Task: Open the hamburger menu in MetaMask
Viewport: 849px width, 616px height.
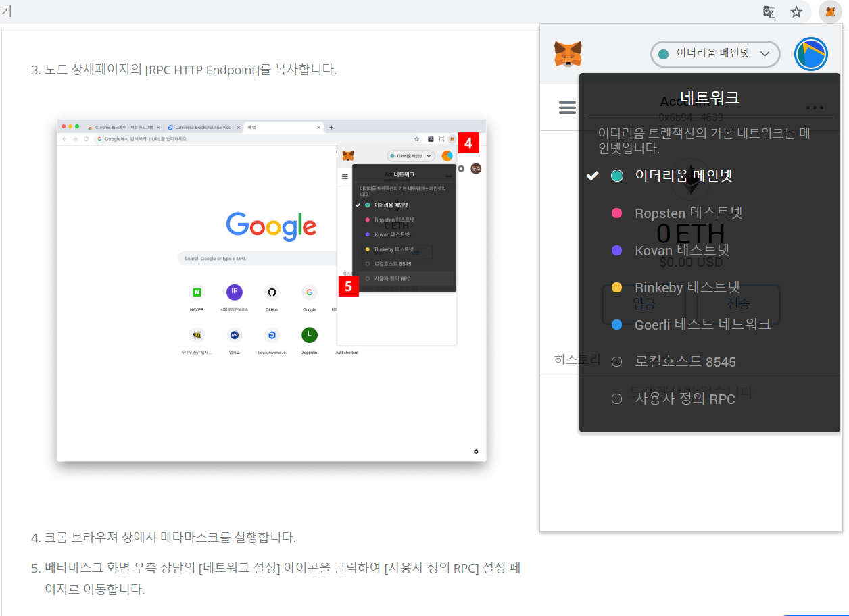Action: (x=568, y=107)
